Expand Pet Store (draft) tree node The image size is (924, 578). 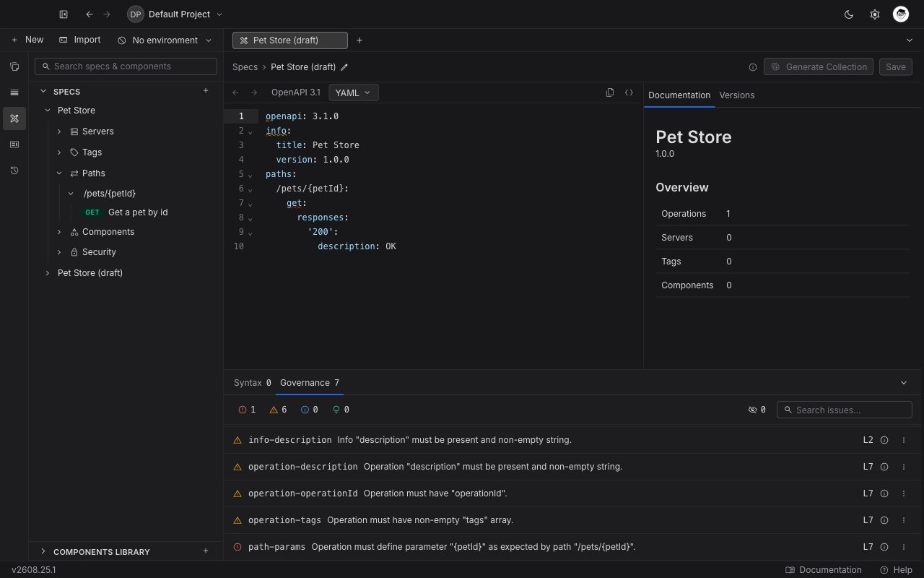48,273
